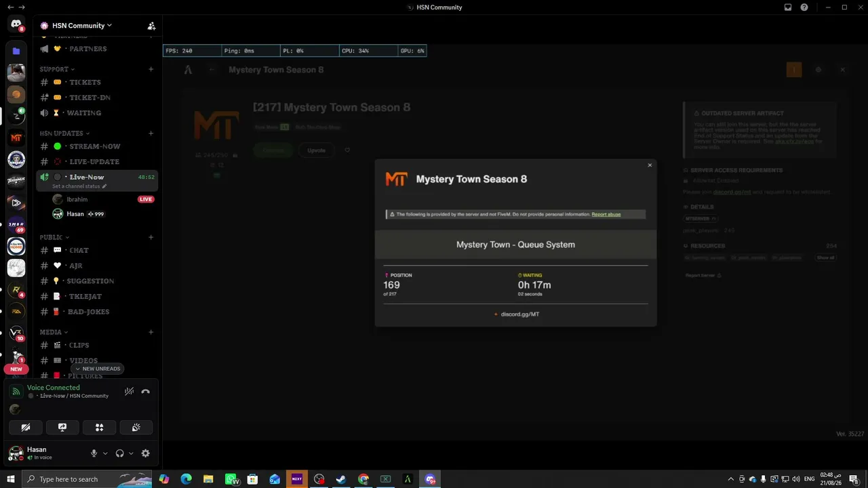Open the server folder icon in sidebar
Image resolution: width=868 pixels, height=488 pixels.
pyautogui.click(x=16, y=51)
